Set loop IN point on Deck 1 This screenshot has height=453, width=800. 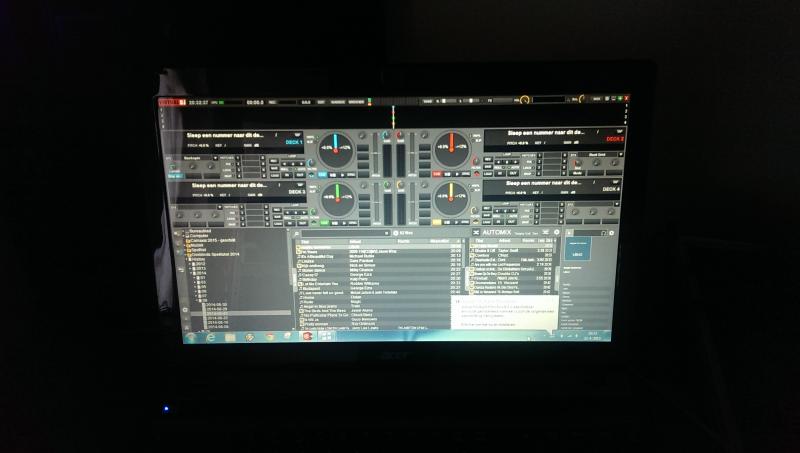tap(287, 175)
